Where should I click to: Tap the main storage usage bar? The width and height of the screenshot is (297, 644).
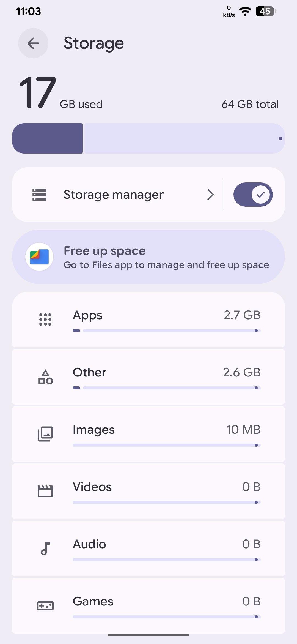click(x=148, y=138)
